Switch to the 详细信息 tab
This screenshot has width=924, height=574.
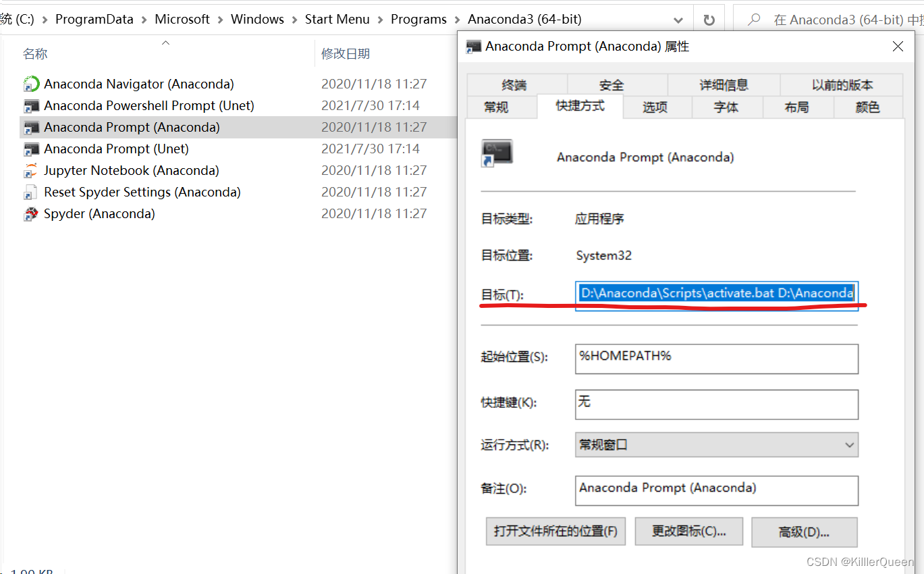(x=724, y=85)
